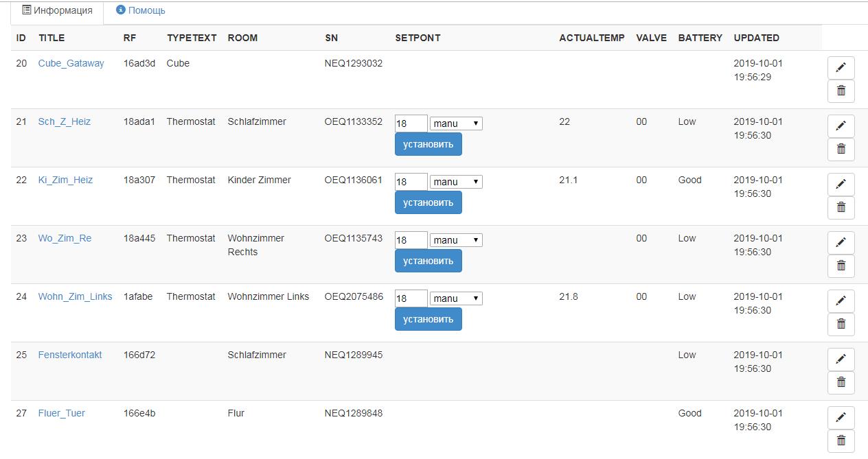This screenshot has width=868, height=459.
Task: Select the actual temperature 21.8
Action: point(569,296)
